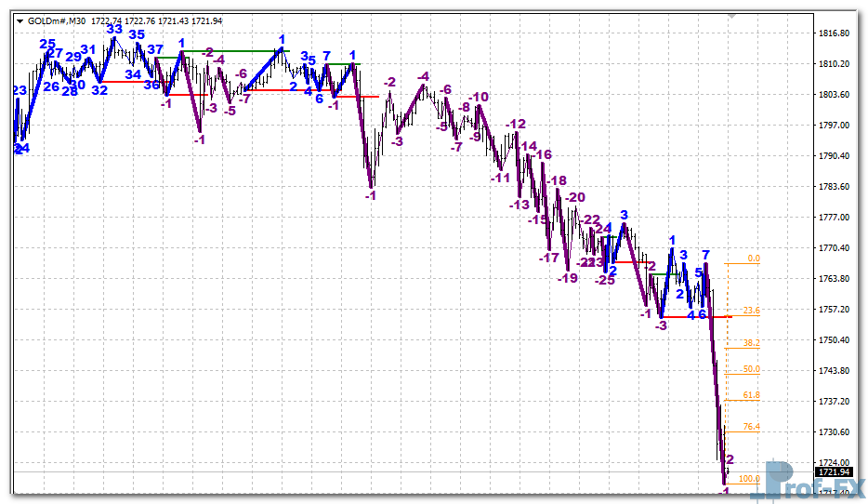The height and width of the screenshot is (504, 868).
Task: Select the purple wave label -10
Action: pyautogui.click(x=480, y=97)
